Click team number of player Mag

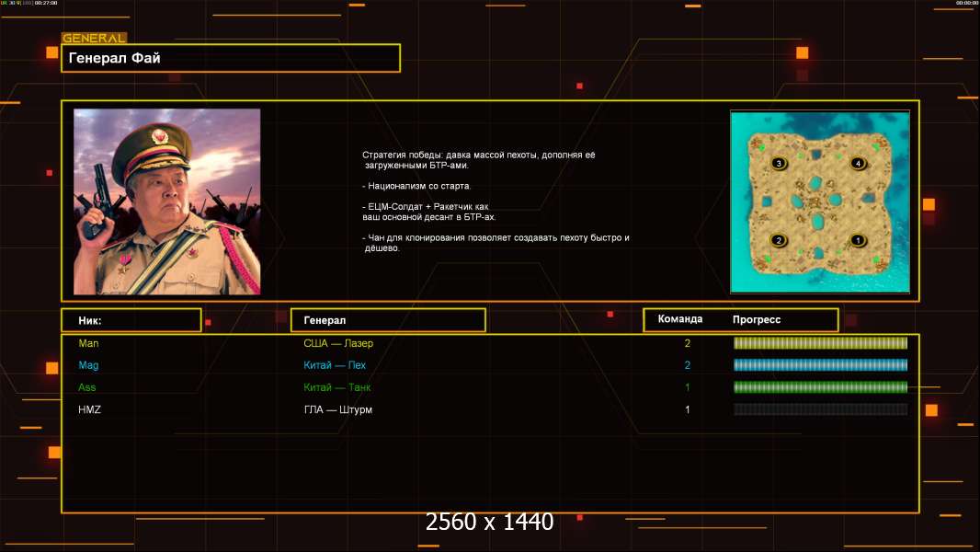pyautogui.click(x=688, y=365)
